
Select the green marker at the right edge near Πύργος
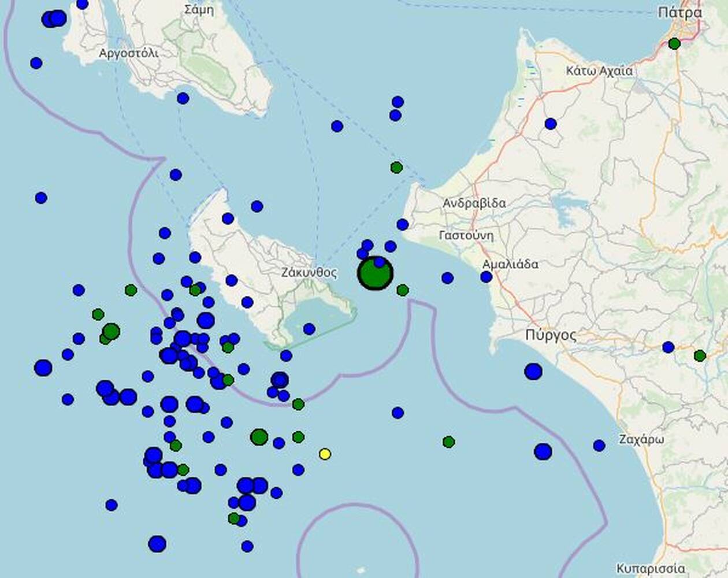700,355
